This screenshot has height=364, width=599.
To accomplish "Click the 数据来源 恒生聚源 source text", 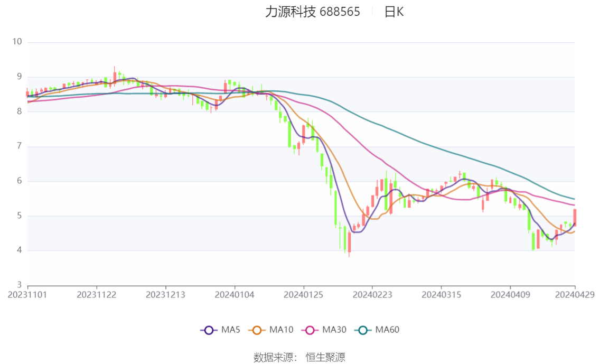I will coord(299,358).
